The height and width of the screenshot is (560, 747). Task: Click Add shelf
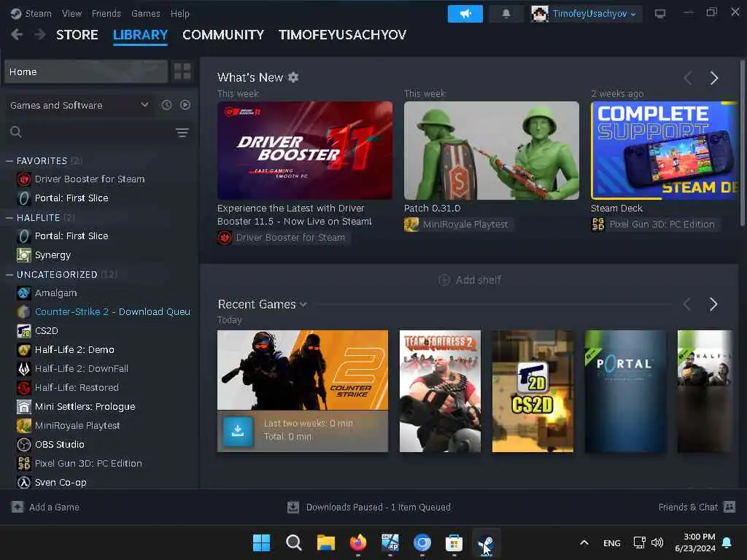tap(470, 280)
